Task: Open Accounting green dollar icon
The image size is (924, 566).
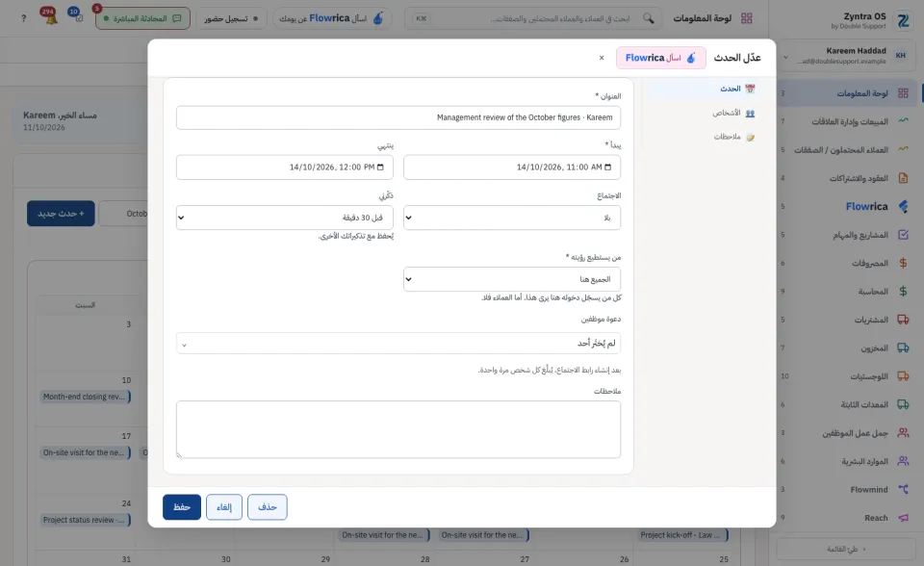Action: [903, 291]
